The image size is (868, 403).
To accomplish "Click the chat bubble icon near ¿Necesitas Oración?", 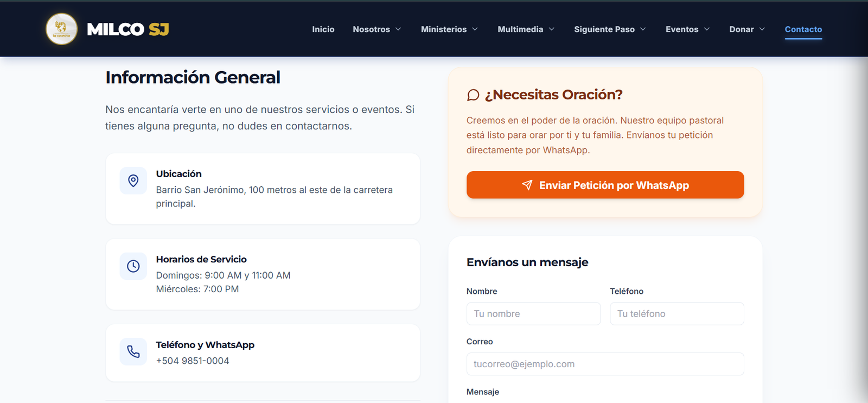I will coord(473,95).
